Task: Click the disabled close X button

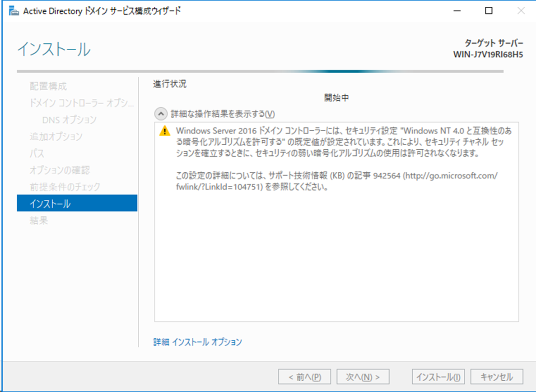Action: point(521,11)
